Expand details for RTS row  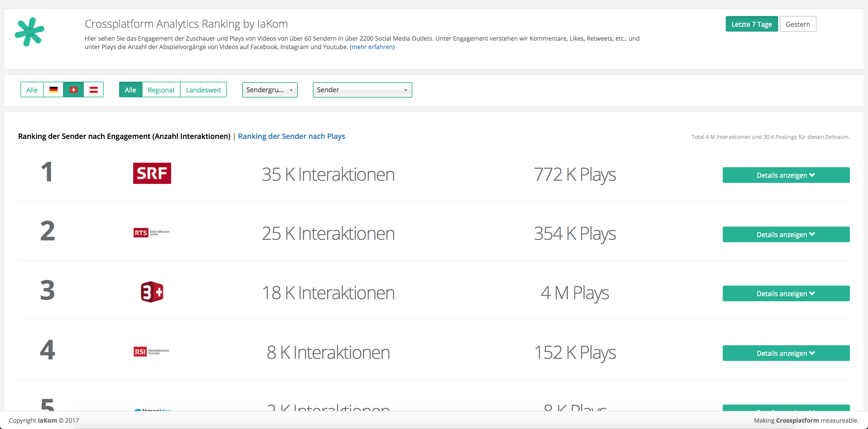click(x=786, y=234)
